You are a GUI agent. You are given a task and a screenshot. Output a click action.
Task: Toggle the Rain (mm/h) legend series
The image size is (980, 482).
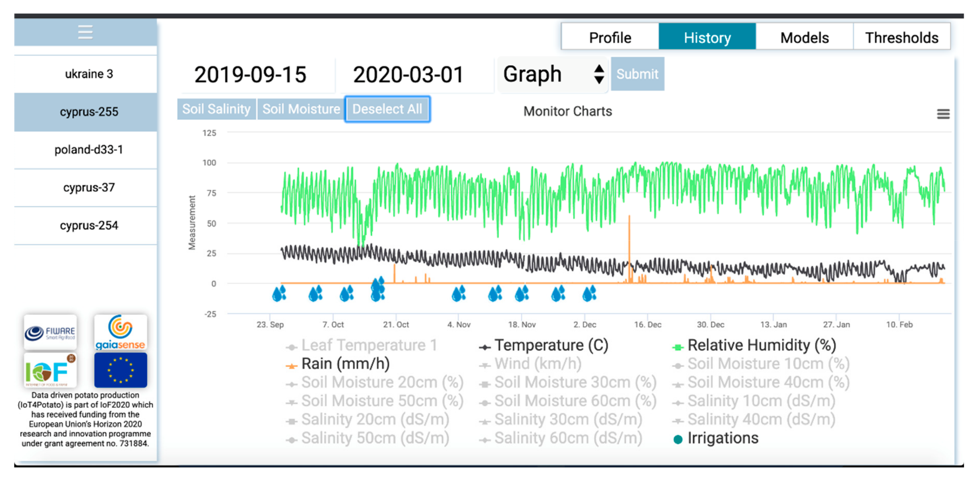345,364
